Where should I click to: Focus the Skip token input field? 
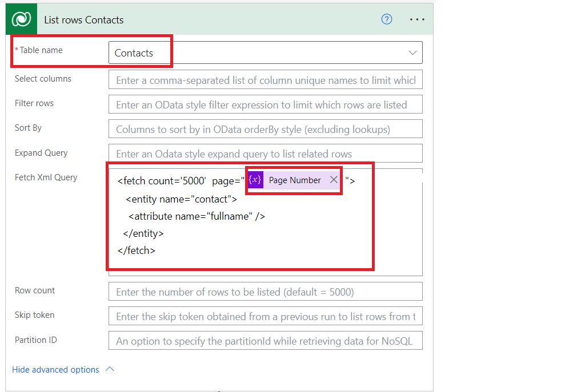pos(265,316)
